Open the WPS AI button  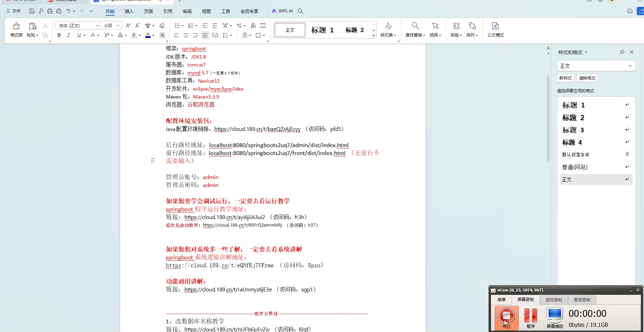pos(282,11)
